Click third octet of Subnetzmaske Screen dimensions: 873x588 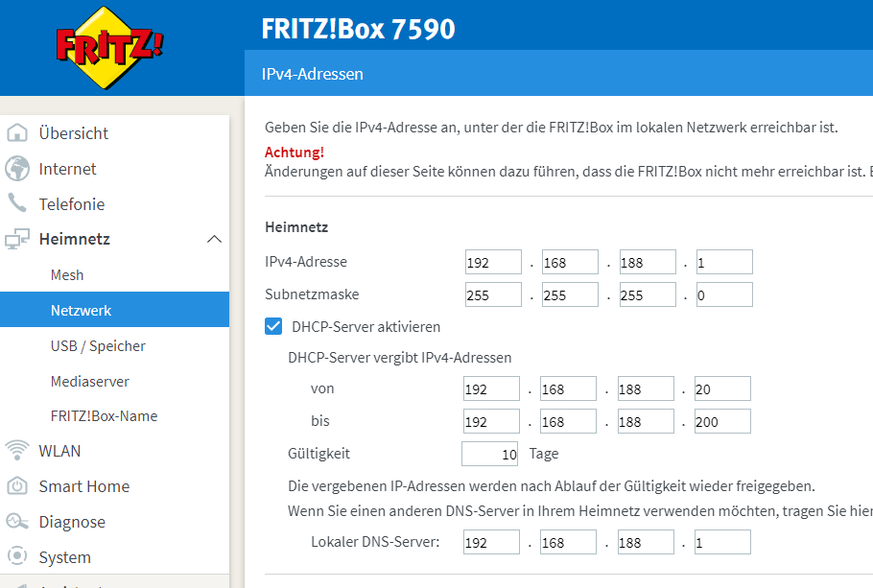[648, 294]
